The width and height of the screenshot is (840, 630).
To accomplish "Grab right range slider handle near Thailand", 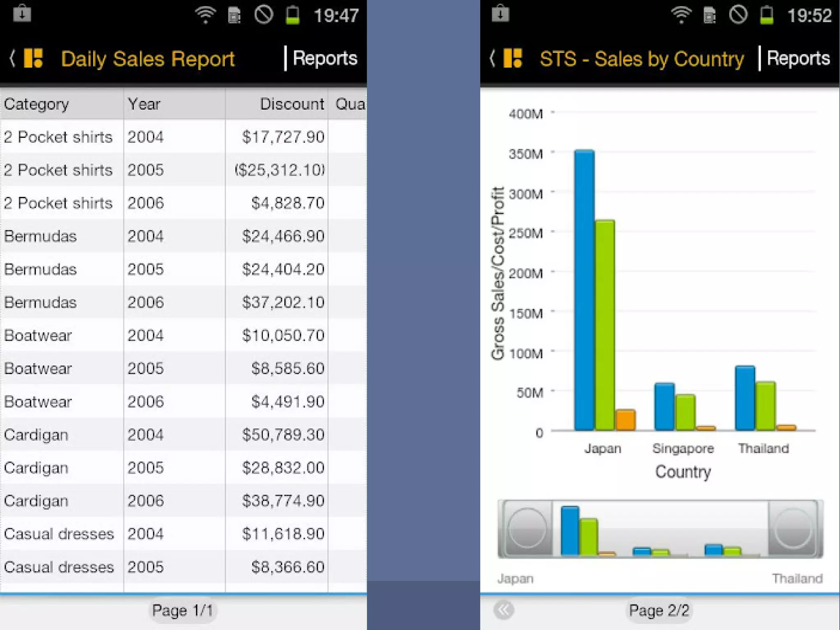I will [x=793, y=528].
